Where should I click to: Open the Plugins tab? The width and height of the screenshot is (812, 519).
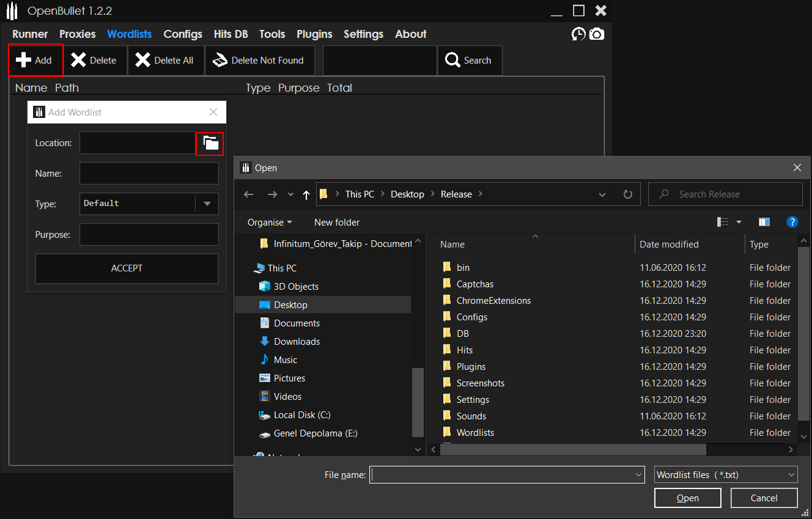(x=314, y=34)
